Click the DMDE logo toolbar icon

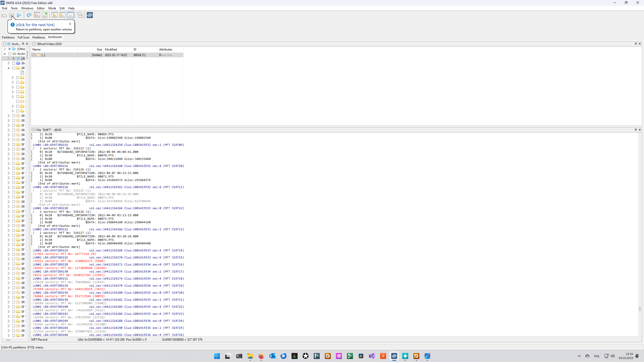[x=90, y=15]
